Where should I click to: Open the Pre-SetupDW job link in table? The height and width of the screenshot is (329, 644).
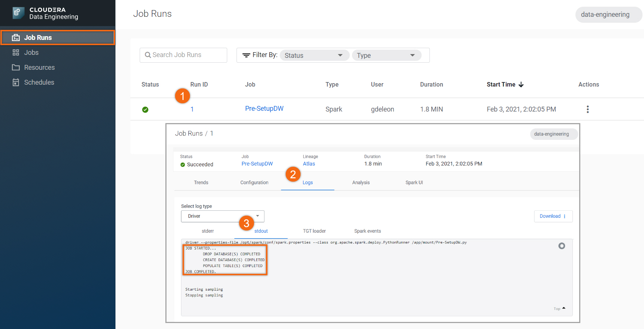[x=264, y=109]
